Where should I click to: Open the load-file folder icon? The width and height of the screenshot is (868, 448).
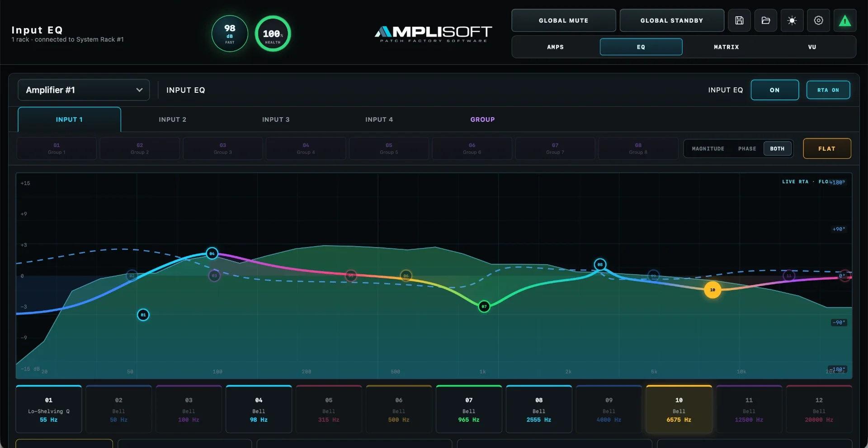point(766,20)
